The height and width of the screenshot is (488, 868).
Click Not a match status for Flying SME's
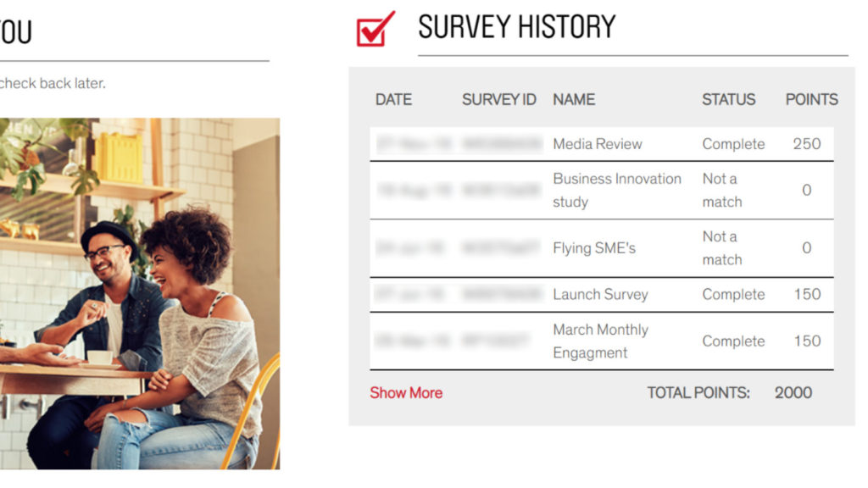722,248
